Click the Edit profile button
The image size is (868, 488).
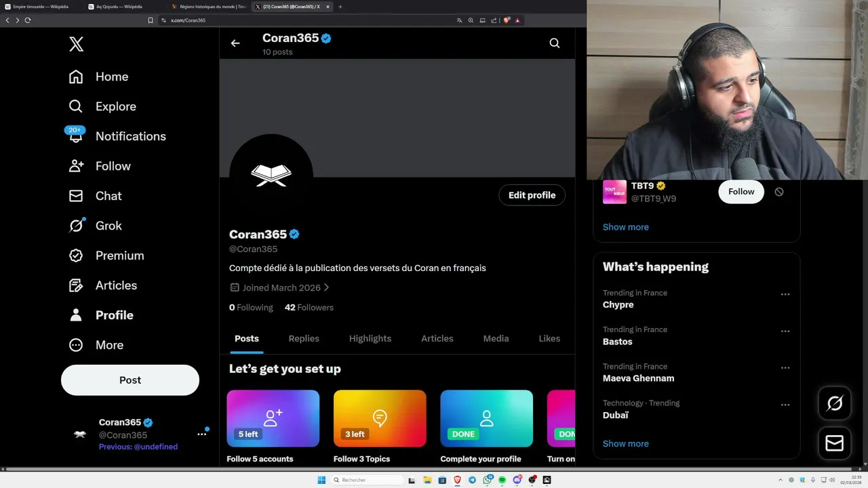click(532, 195)
